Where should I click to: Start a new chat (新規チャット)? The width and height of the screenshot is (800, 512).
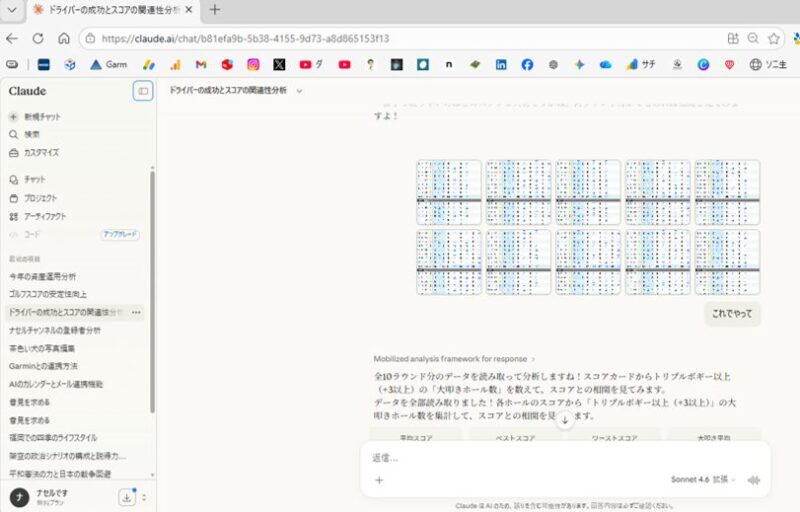click(42, 117)
